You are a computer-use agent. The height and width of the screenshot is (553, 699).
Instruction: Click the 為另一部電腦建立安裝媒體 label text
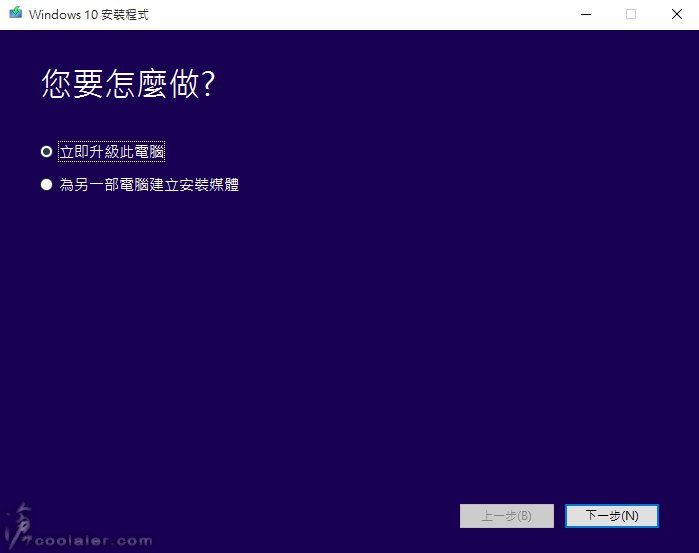pyautogui.click(x=148, y=185)
